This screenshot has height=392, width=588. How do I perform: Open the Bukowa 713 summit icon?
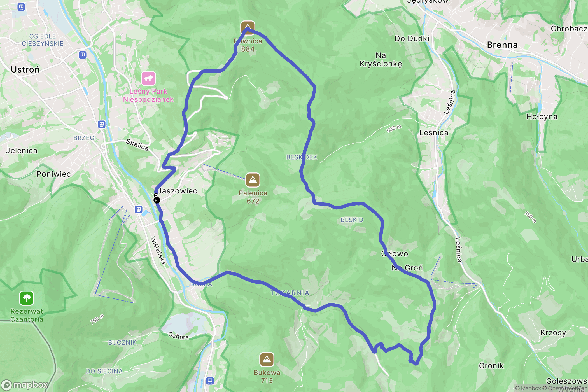(267, 359)
